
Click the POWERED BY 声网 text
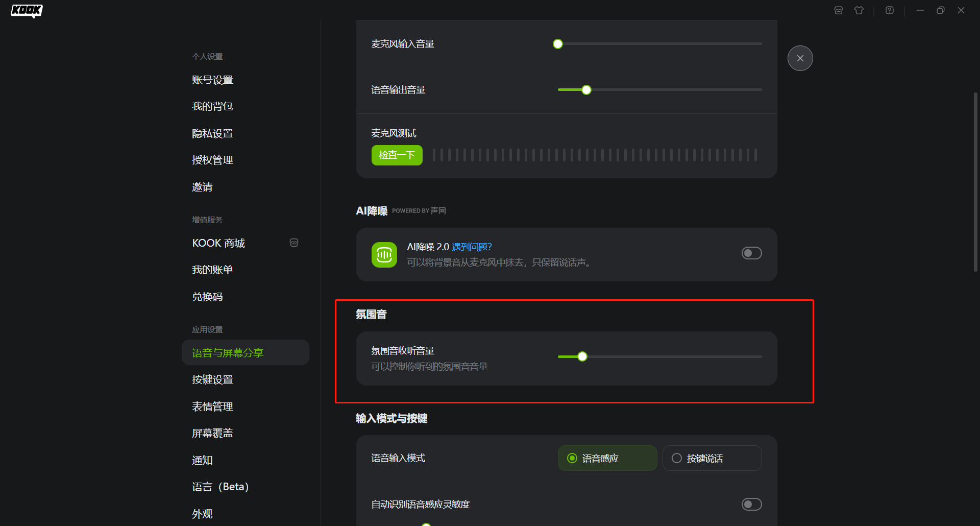[x=419, y=211]
